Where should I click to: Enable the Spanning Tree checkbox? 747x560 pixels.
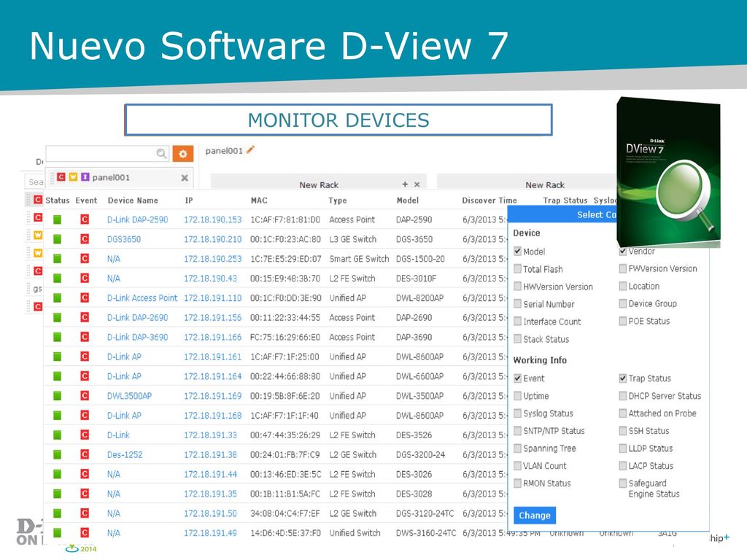[517, 448]
